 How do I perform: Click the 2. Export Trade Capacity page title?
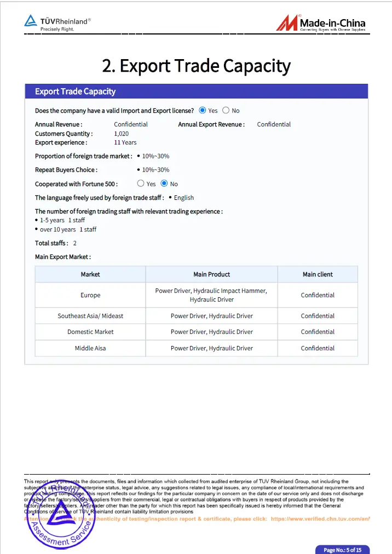(x=196, y=66)
